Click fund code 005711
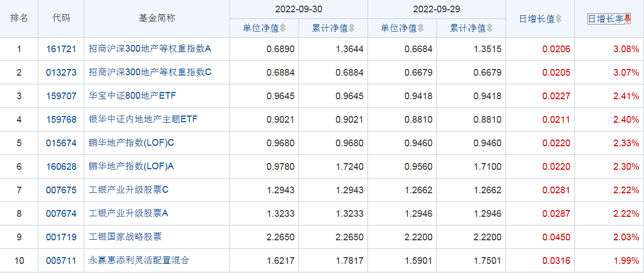 click(x=61, y=261)
